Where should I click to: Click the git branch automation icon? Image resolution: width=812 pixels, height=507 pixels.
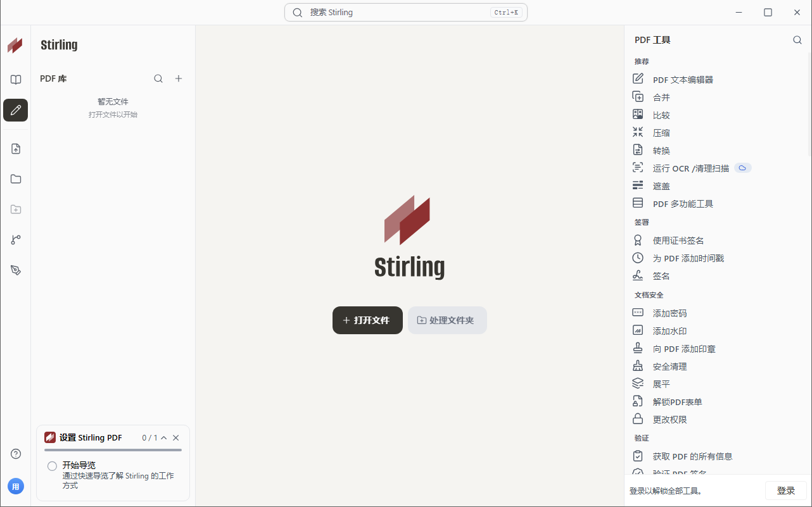coord(16,240)
